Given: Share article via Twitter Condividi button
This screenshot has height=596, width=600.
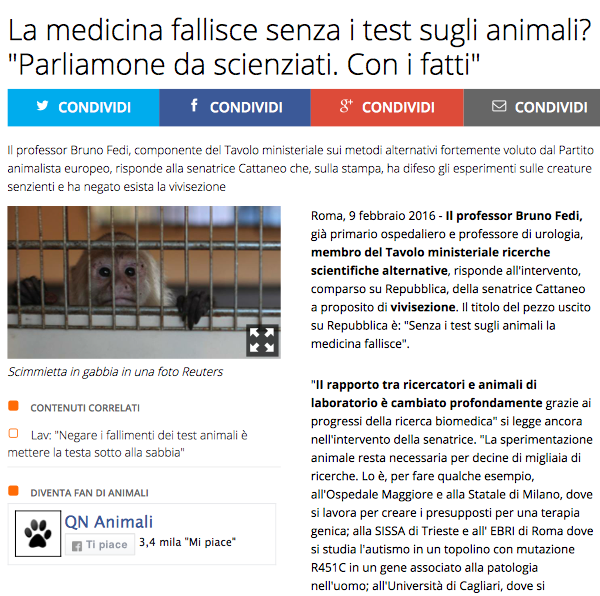Looking at the screenshot, I should click(83, 107).
